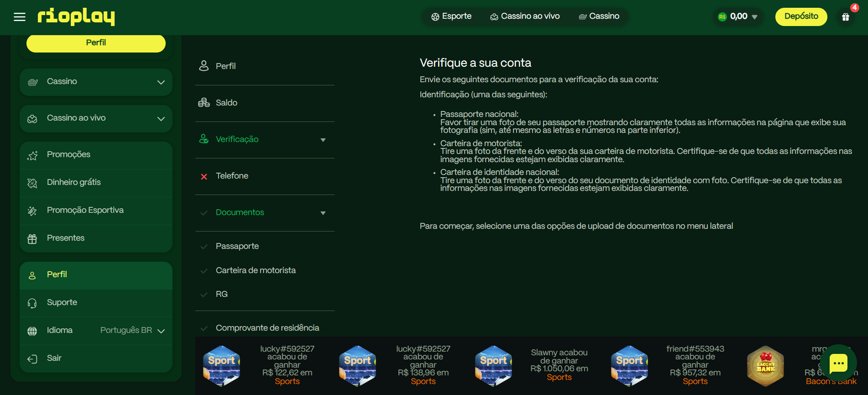Click the Suporte headset icon
This screenshot has width=868, height=395.
pos(32,303)
